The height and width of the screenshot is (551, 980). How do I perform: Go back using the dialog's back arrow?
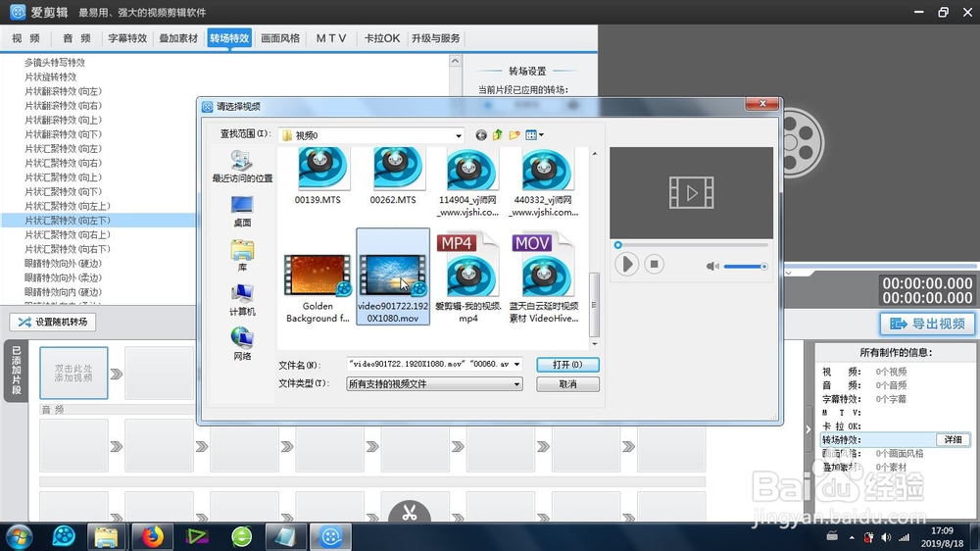click(x=480, y=135)
